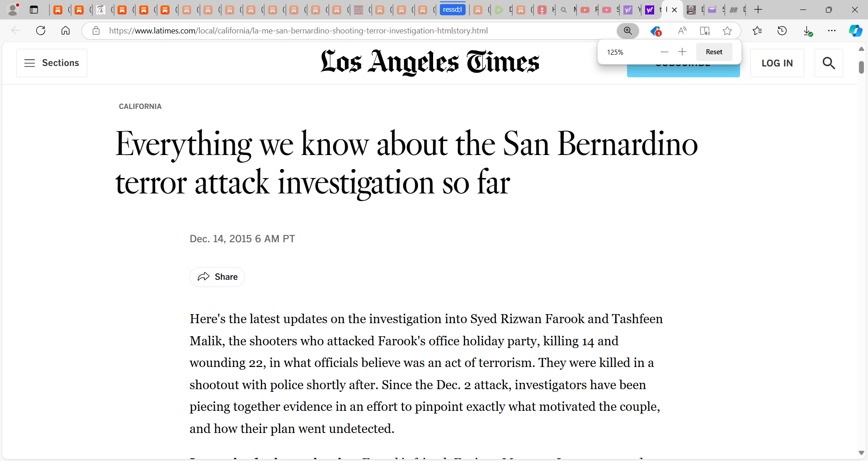Viewport: 868px width, 461px height.
Task: Go to the home page icon
Action: coord(66,31)
